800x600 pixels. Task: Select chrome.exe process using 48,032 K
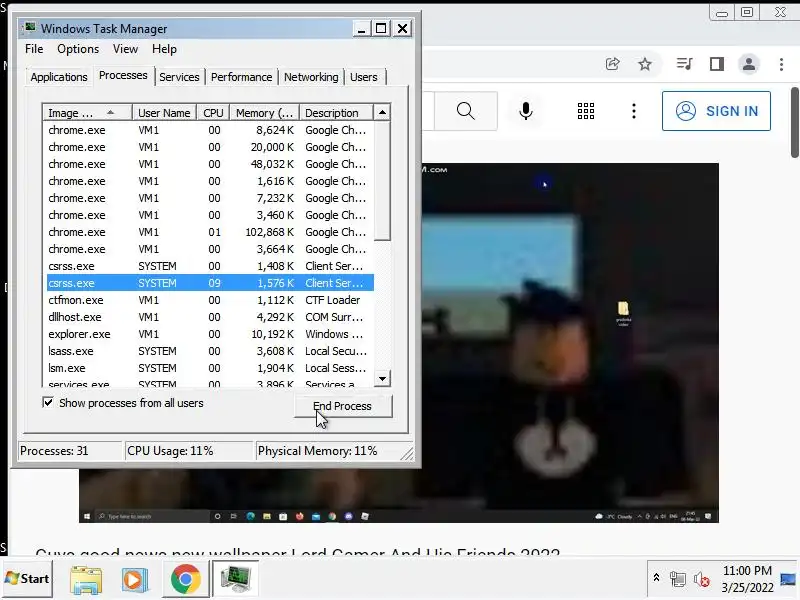(210, 164)
